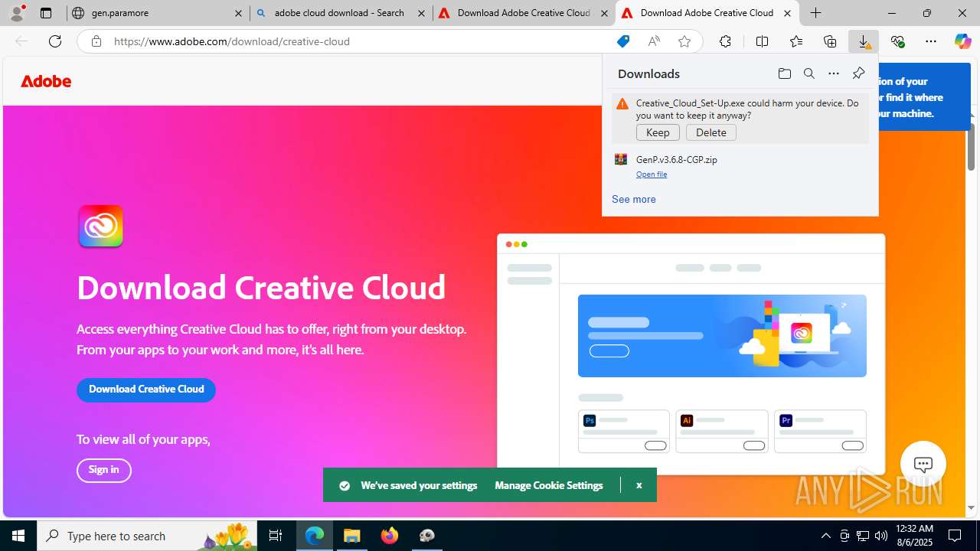Click the page vertical scrollbar thumb
The height and width of the screenshot is (551, 980).
point(971,145)
